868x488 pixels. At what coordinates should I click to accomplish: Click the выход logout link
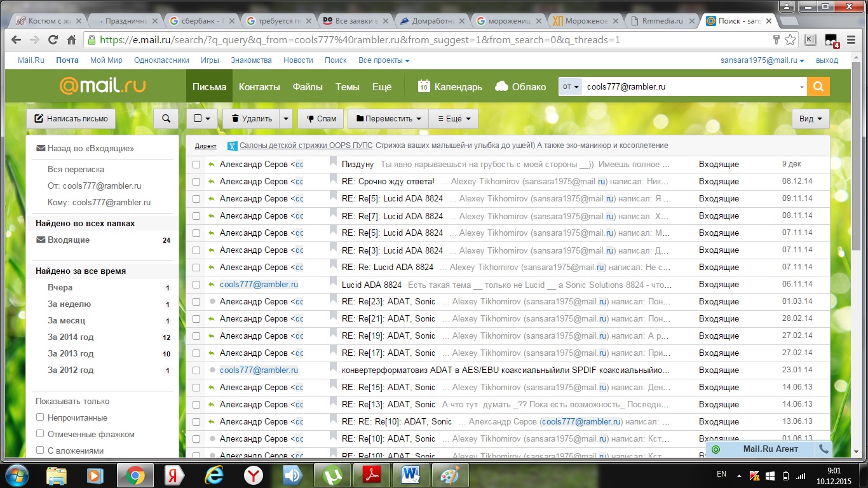827,60
